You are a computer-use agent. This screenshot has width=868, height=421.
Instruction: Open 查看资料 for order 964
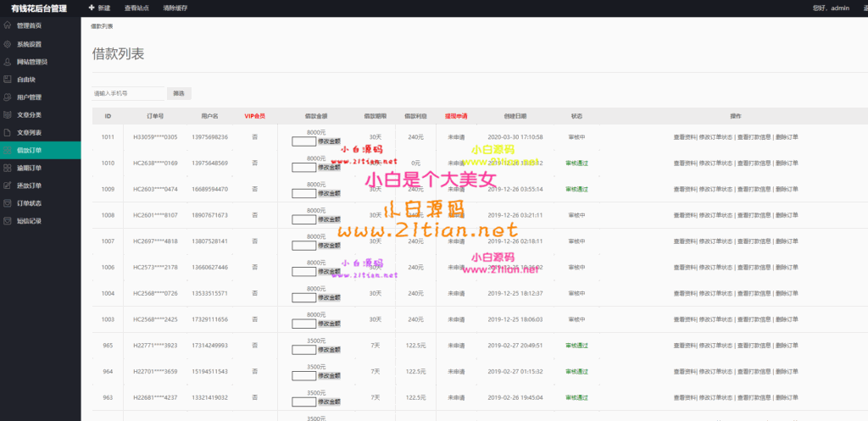click(x=685, y=371)
